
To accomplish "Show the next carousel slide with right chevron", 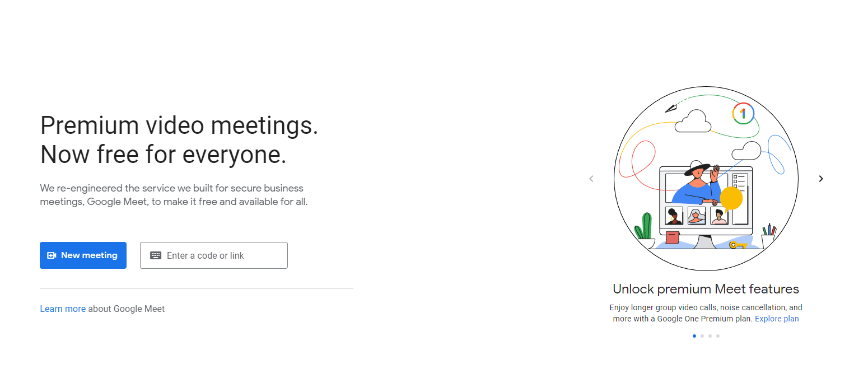I will (820, 178).
